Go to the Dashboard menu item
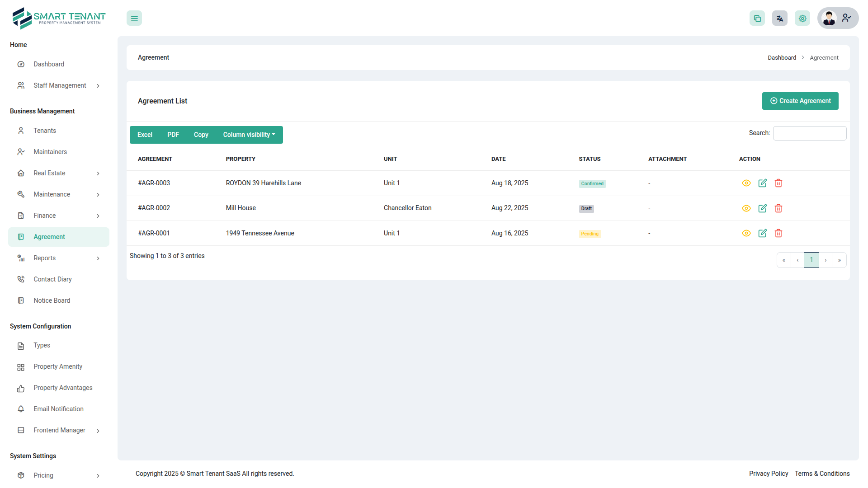This screenshot has width=868, height=488. [49, 64]
